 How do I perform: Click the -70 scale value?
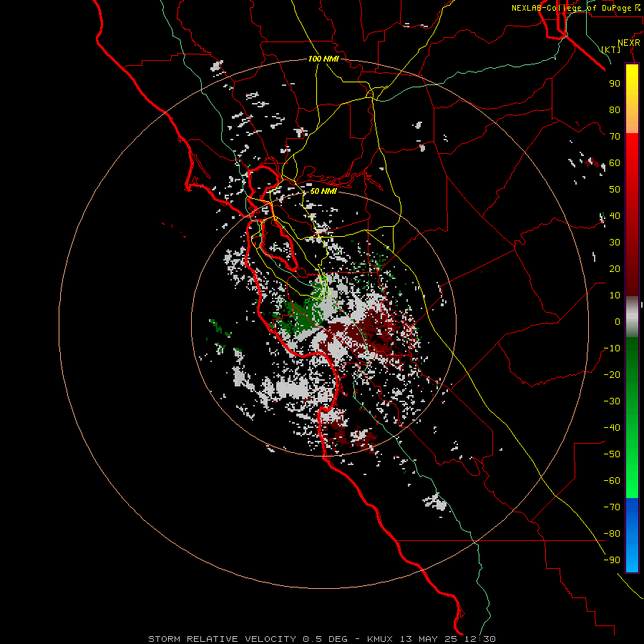point(612,507)
